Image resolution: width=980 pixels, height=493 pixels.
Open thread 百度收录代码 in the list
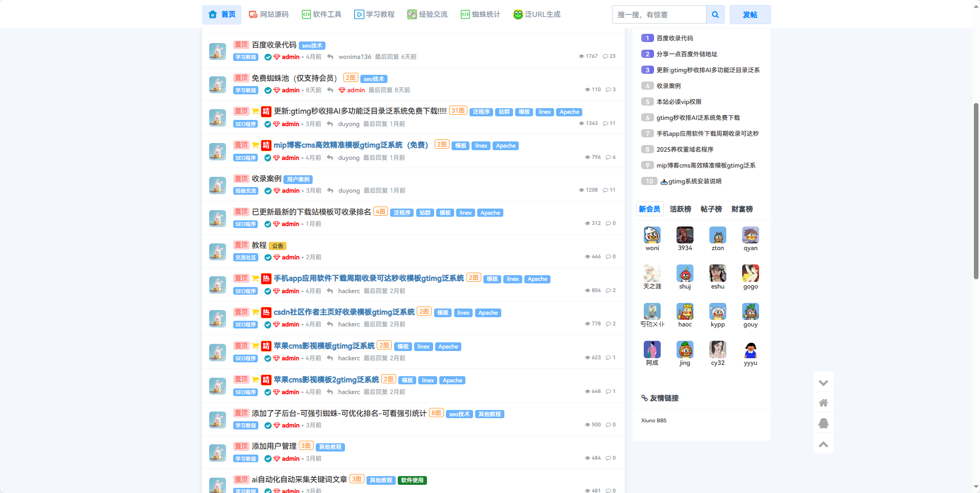pyautogui.click(x=274, y=45)
